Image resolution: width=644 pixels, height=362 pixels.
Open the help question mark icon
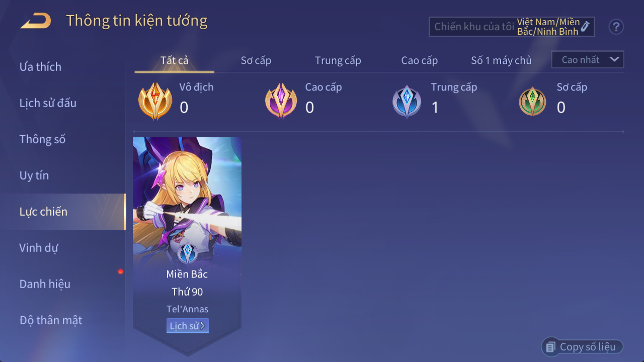[x=616, y=27]
